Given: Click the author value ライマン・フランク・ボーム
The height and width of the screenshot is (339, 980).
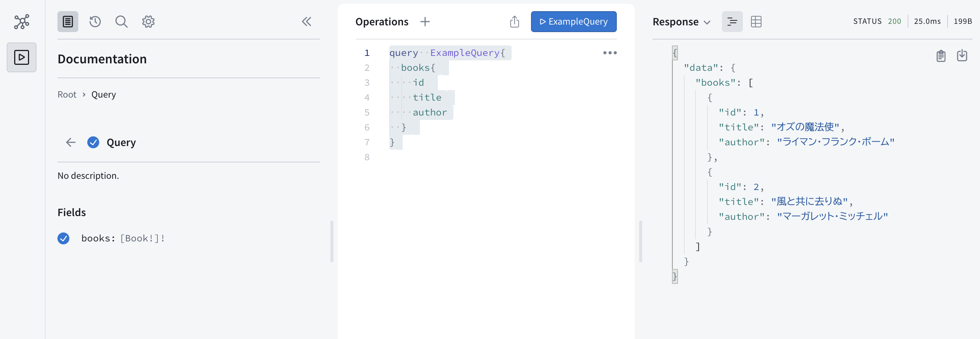Looking at the screenshot, I should pyautogui.click(x=835, y=142).
